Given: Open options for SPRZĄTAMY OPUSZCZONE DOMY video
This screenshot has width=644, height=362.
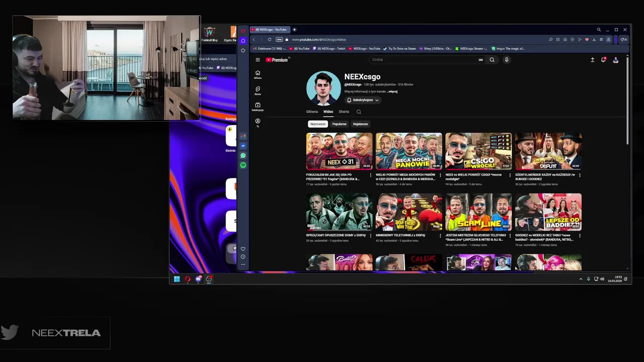Looking at the screenshot, I should [371, 235].
